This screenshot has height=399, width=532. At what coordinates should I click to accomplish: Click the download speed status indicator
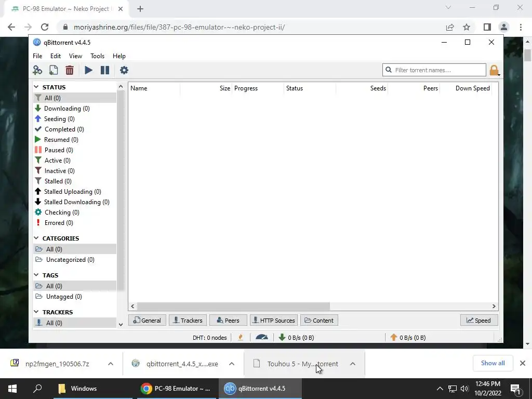click(x=296, y=338)
